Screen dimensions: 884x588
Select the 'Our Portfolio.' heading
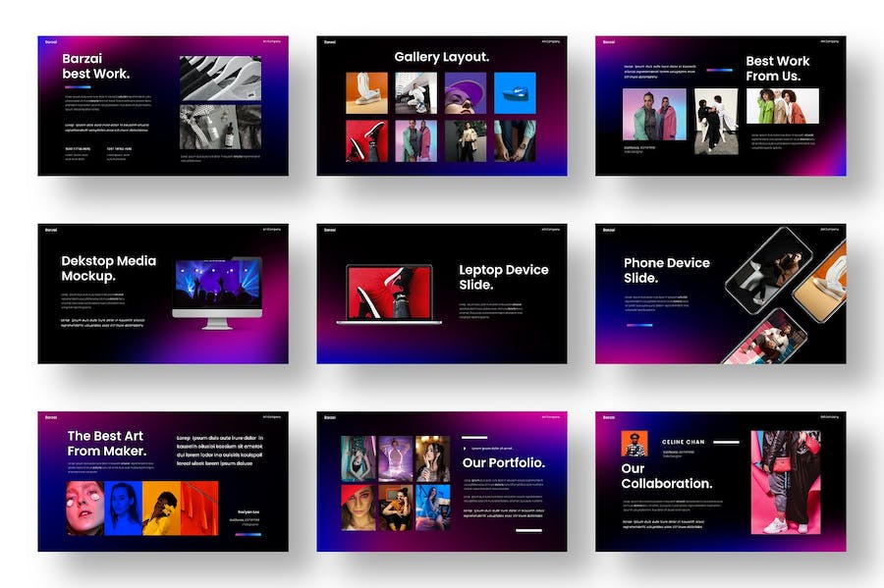click(504, 463)
